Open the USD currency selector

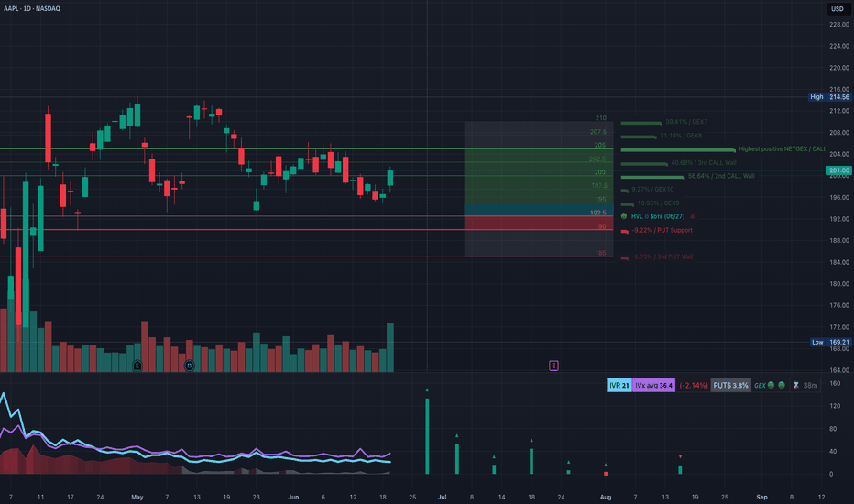pyautogui.click(x=838, y=9)
